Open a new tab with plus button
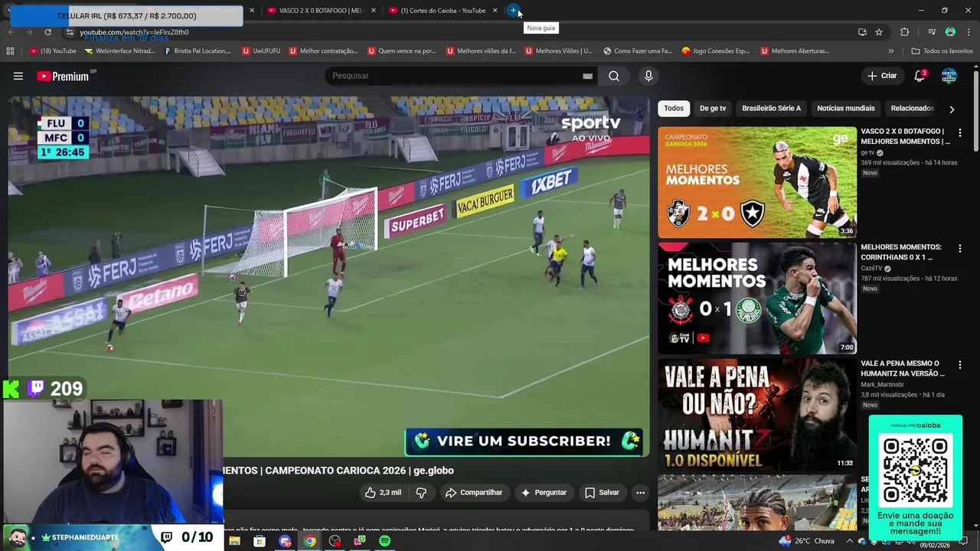The width and height of the screenshot is (980, 551). coord(513,11)
